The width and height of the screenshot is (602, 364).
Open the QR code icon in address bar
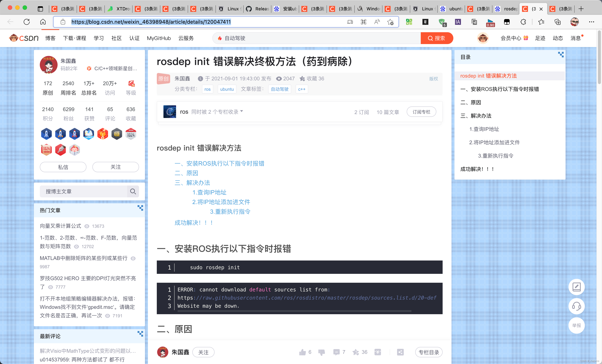click(x=364, y=22)
